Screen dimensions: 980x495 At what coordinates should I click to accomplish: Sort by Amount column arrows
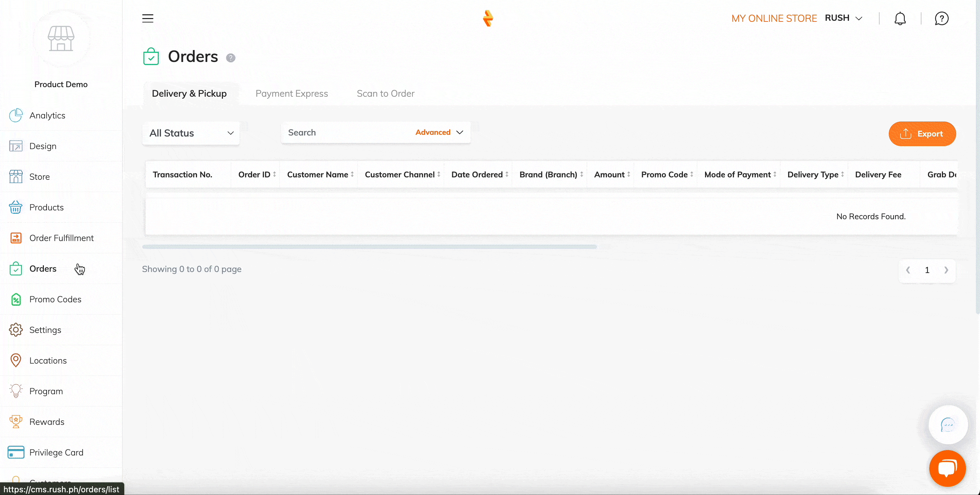click(628, 174)
